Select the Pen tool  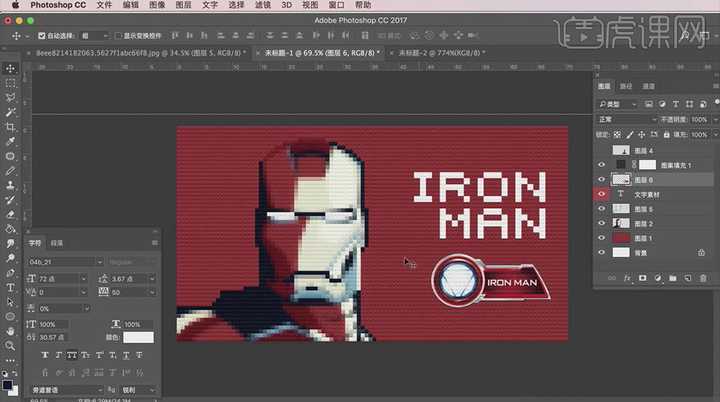(10, 273)
